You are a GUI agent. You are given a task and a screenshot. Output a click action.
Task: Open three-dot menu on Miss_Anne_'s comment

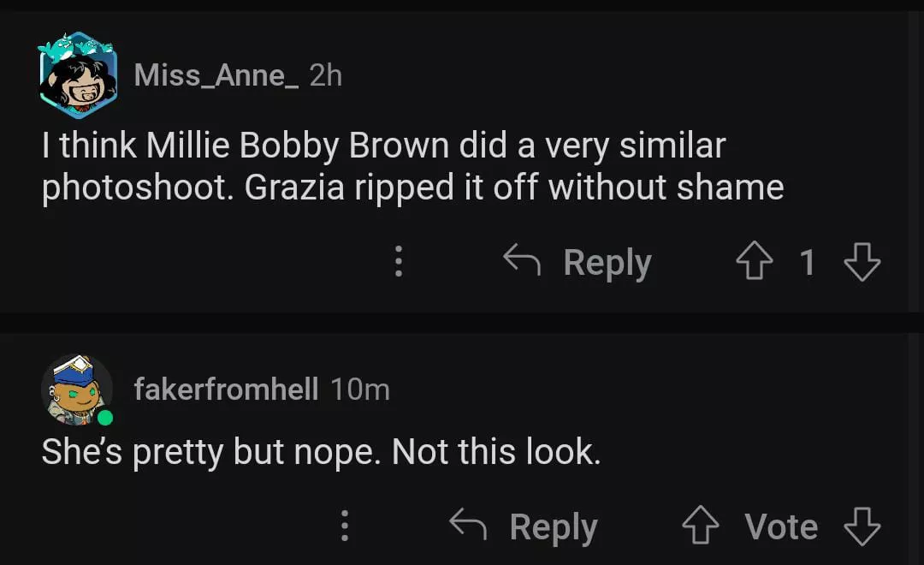[x=398, y=261]
